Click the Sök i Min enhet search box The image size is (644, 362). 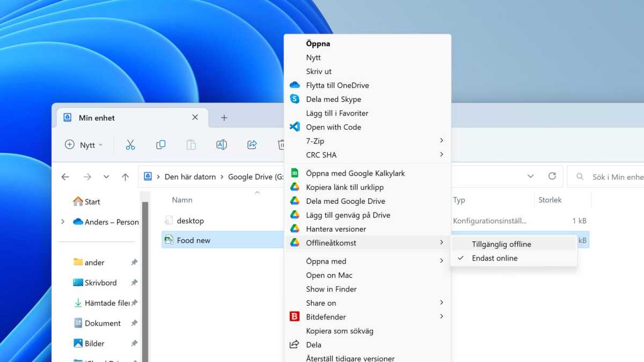[x=606, y=176]
